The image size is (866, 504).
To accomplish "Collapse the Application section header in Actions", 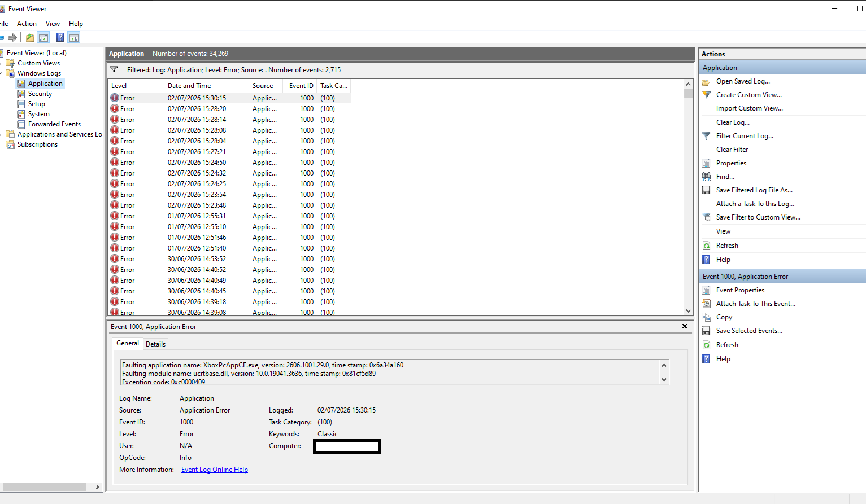I will (x=782, y=68).
